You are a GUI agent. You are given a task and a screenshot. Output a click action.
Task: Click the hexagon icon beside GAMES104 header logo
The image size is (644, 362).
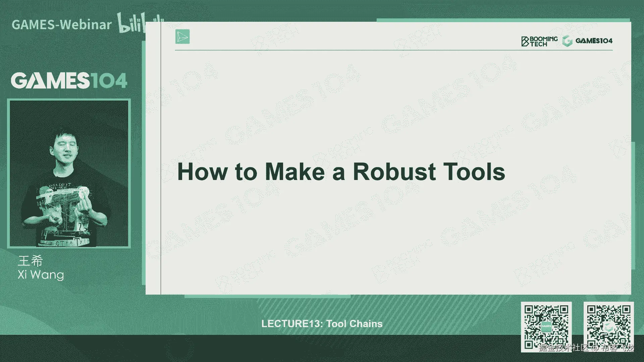coord(567,41)
